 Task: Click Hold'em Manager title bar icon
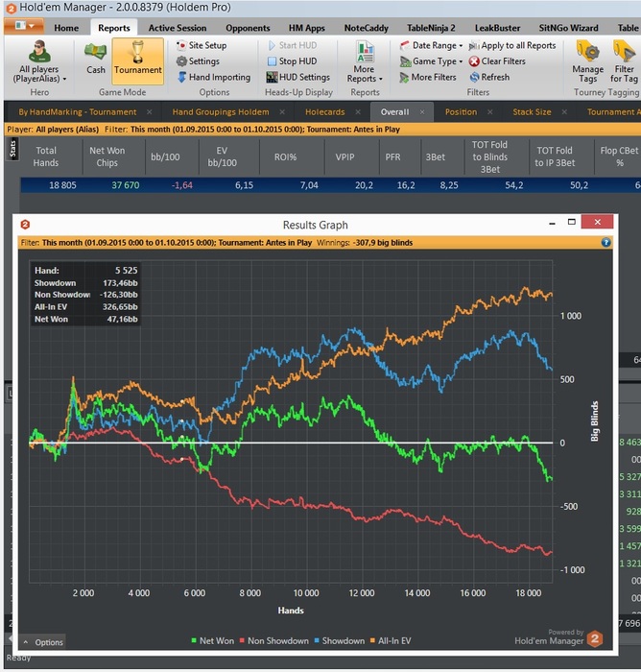pos(11,8)
